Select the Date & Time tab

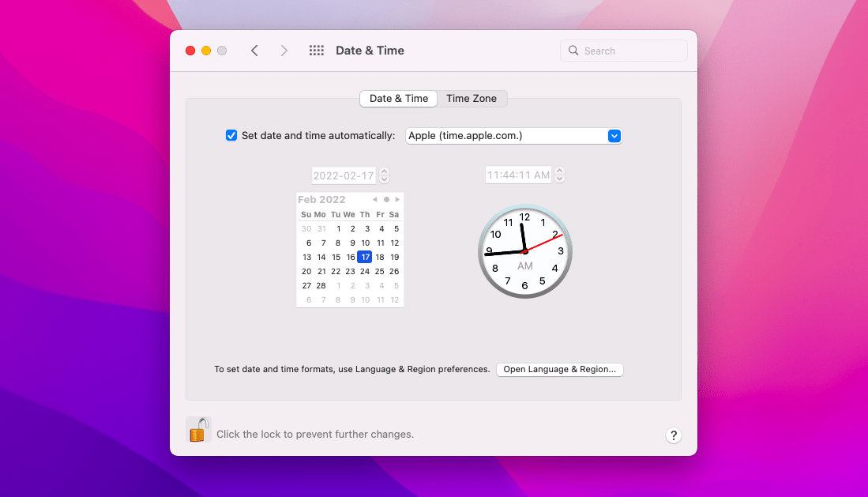click(x=398, y=98)
